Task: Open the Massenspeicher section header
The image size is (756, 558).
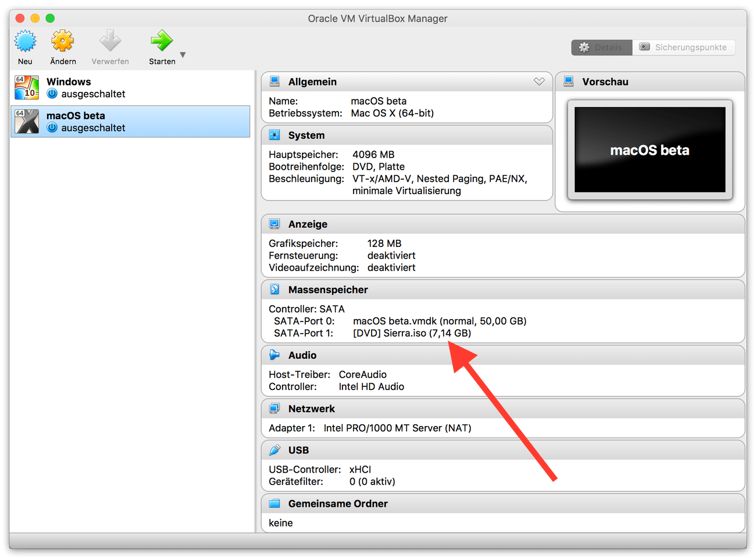Action: [x=503, y=289]
